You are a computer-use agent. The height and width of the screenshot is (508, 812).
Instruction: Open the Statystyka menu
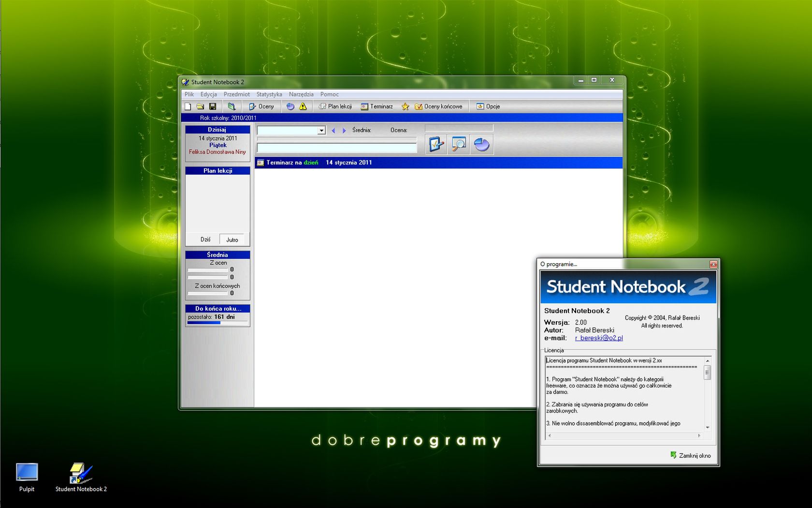269,94
